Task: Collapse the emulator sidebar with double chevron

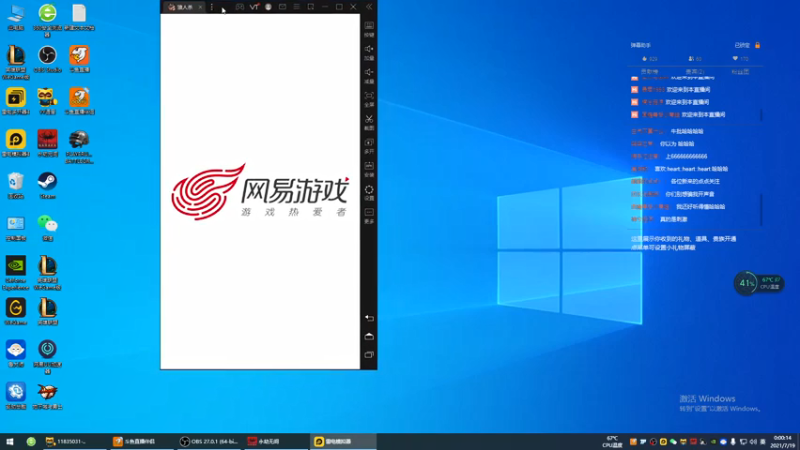Action: [369, 7]
